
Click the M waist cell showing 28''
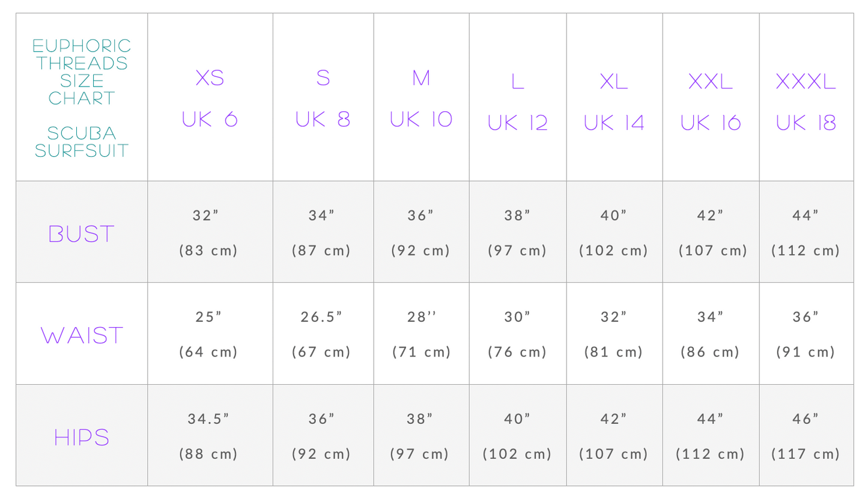click(x=421, y=334)
